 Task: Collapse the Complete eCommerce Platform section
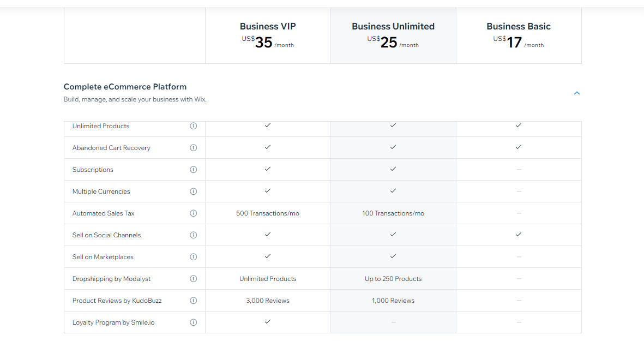coord(577,93)
